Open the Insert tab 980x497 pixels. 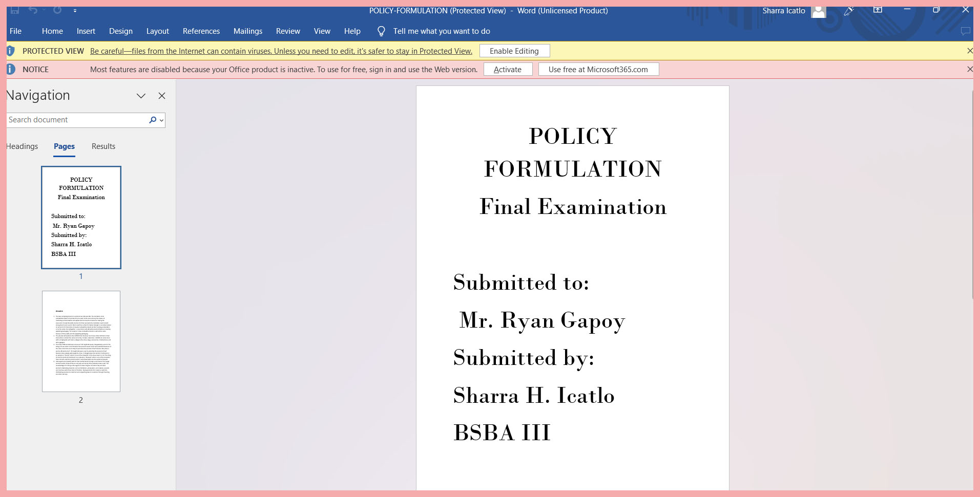coord(86,31)
